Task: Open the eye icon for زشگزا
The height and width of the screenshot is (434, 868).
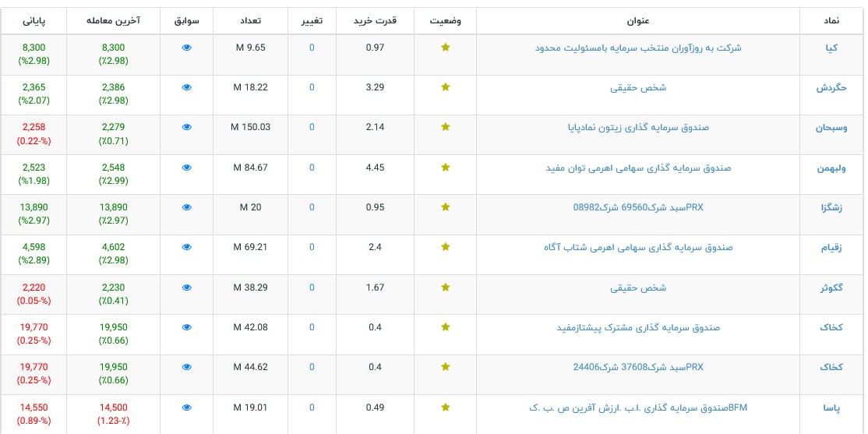Action: click(186, 207)
